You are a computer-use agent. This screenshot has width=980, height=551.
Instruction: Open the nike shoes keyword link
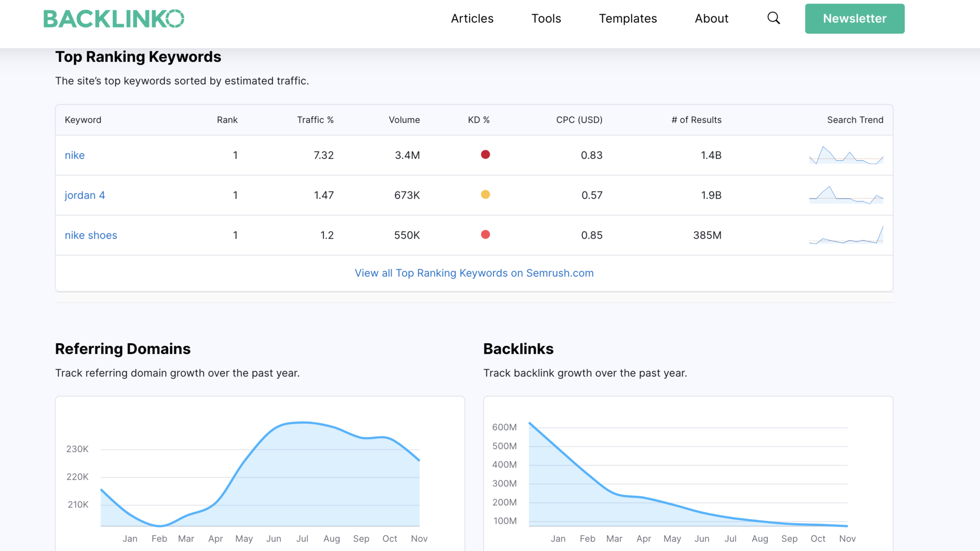[90, 235]
